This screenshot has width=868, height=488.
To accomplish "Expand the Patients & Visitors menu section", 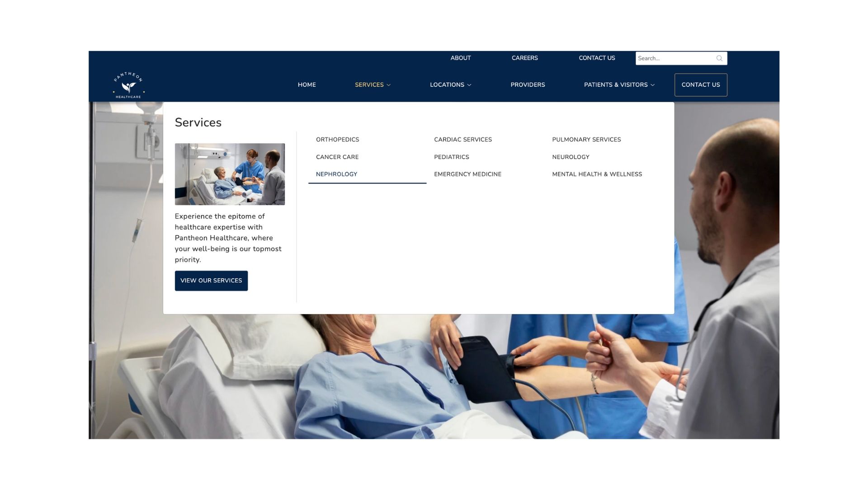I will [x=619, y=84].
